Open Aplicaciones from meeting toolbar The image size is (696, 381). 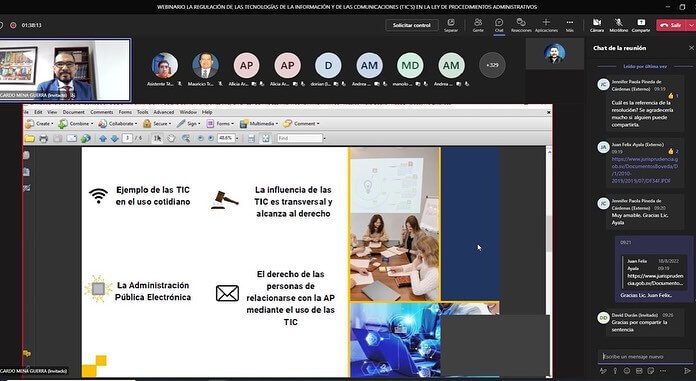click(546, 25)
